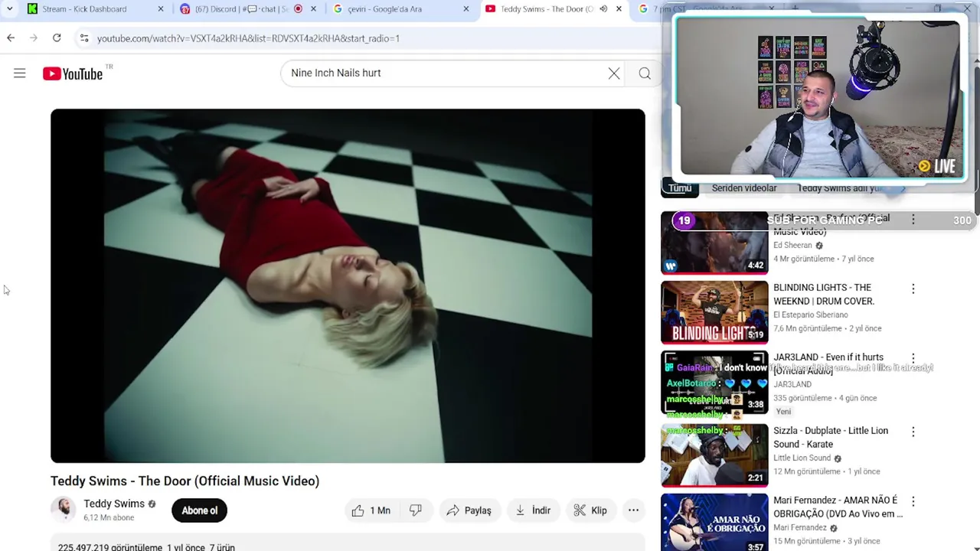Mute the Teddy Swims tab audio icon
Viewport: 980px width, 551px height.
[603, 9]
